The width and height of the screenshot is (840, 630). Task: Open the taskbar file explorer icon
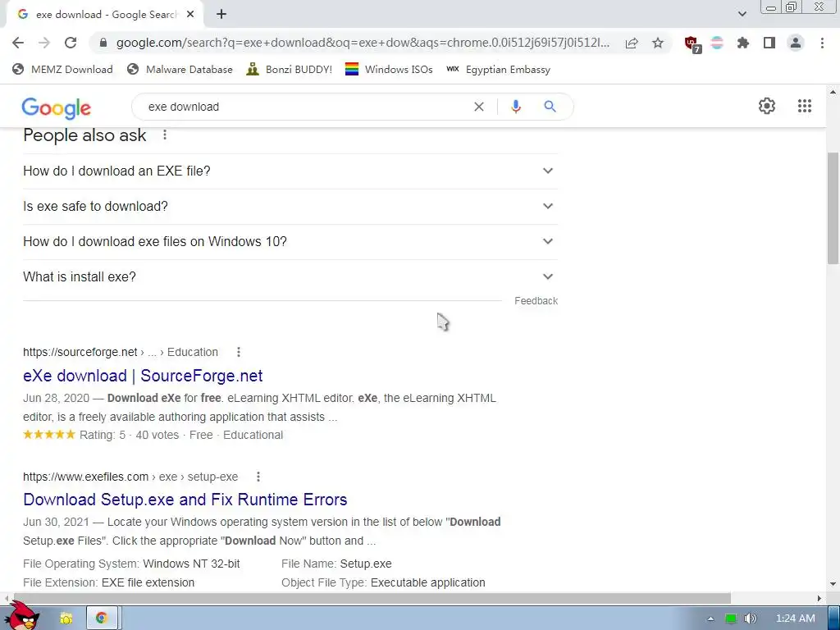tap(66, 619)
